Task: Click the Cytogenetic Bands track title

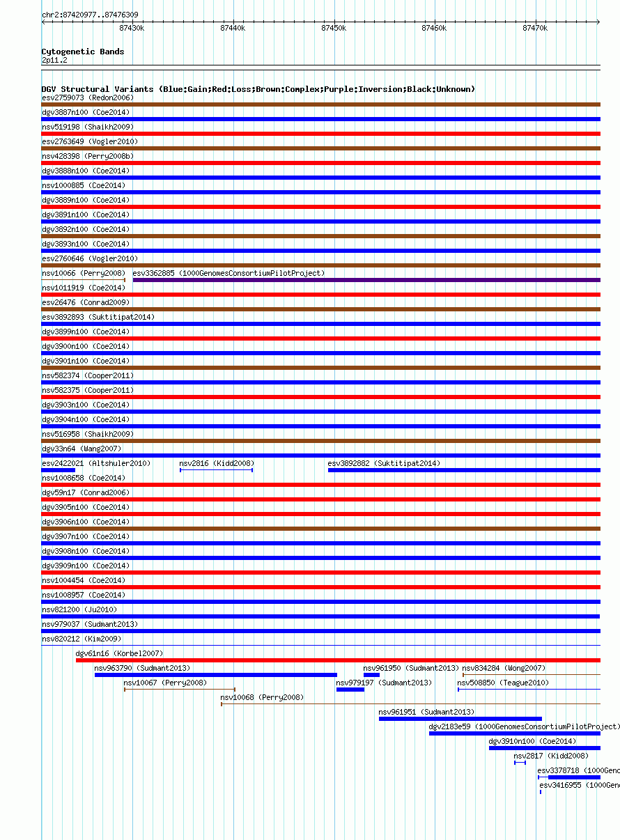Action: pyautogui.click(x=83, y=52)
